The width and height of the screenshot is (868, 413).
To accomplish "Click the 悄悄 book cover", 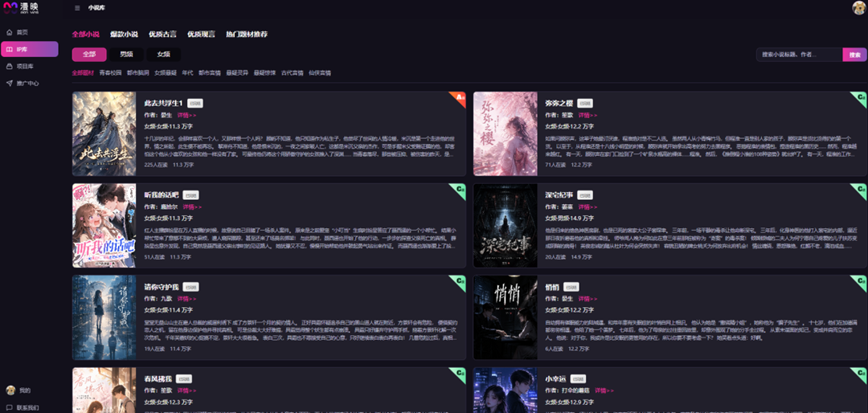I will [x=506, y=317].
